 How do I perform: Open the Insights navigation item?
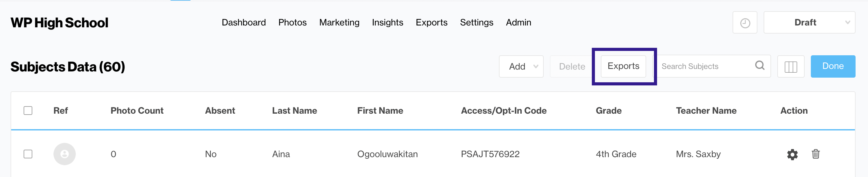(x=387, y=23)
